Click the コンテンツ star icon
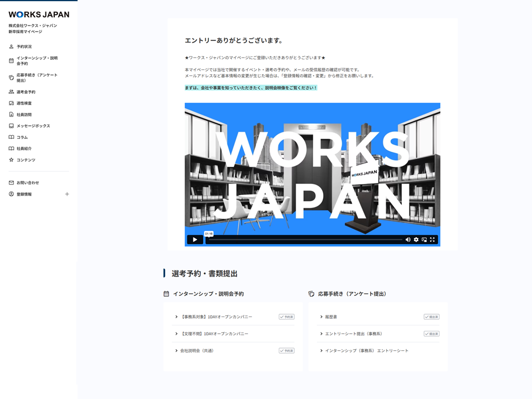Screen dimensions: 532x399 pyautogui.click(x=11, y=160)
